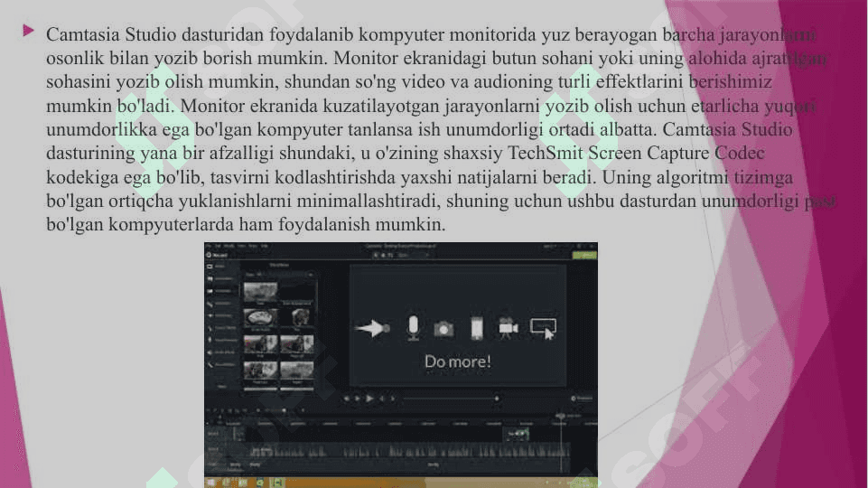Select the oval iris transition thumbnail
This screenshot has height=488, width=868.
coord(260,318)
